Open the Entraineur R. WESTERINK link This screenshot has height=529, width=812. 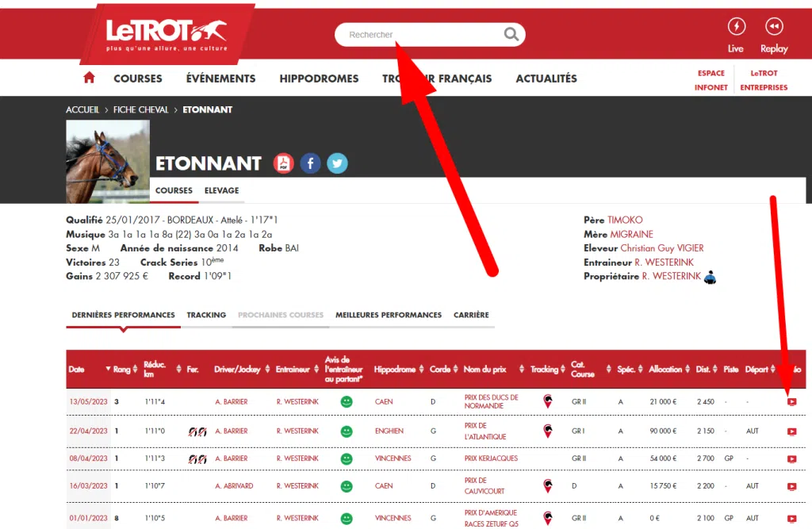pos(665,263)
